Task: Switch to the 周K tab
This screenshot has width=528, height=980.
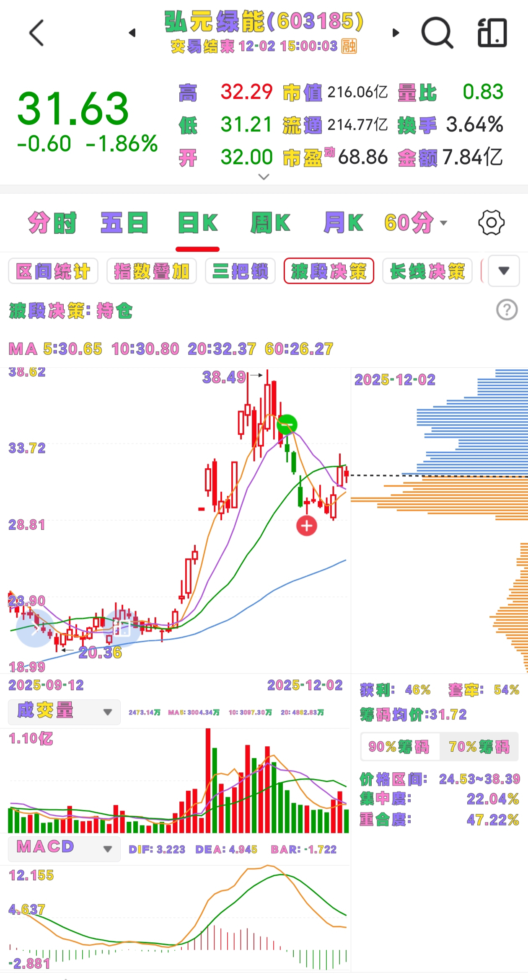Action: [x=270, y=222]
